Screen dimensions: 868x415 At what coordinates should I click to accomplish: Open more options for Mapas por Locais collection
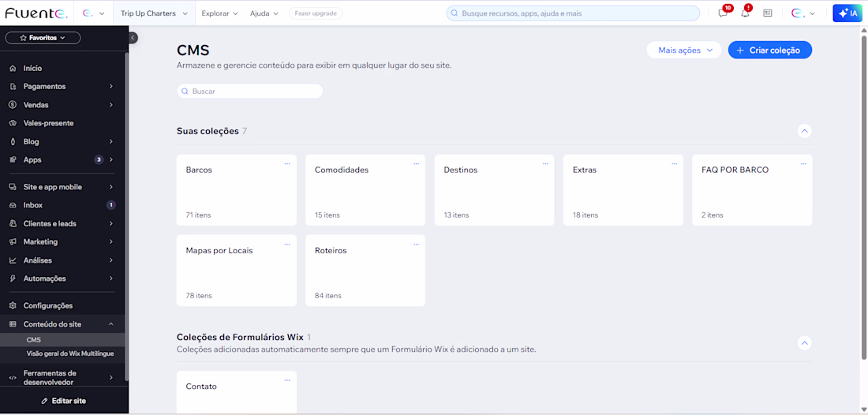287,244
